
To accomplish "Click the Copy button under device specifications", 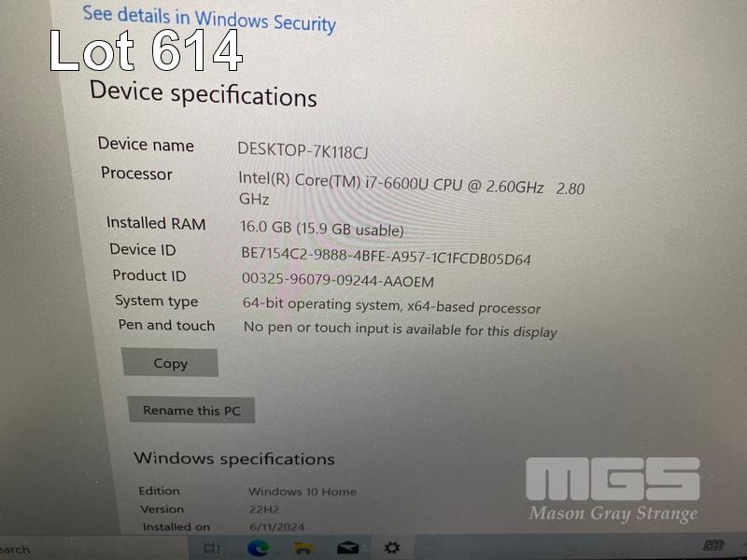I will [170, 363].
